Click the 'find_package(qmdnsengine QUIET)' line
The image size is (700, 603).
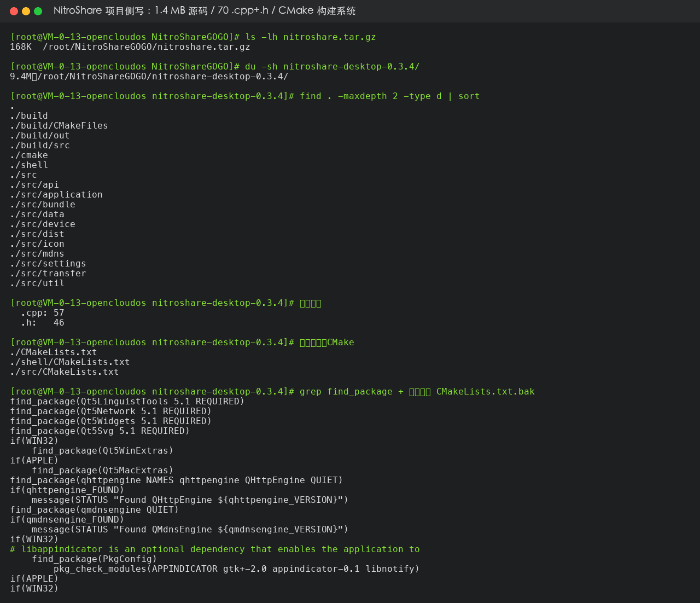pyautogui.click(x=95, y=510)
